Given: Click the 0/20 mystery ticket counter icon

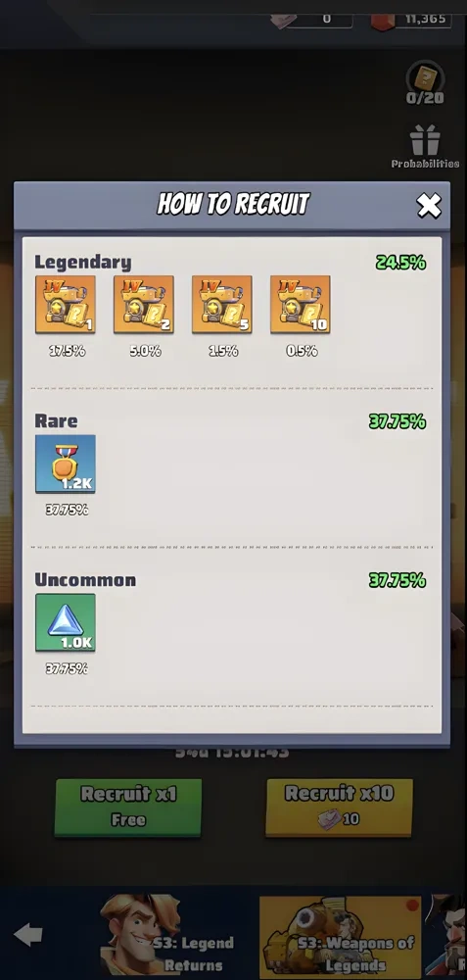Looking at the screenshot, I should click(x=425, y=82).
